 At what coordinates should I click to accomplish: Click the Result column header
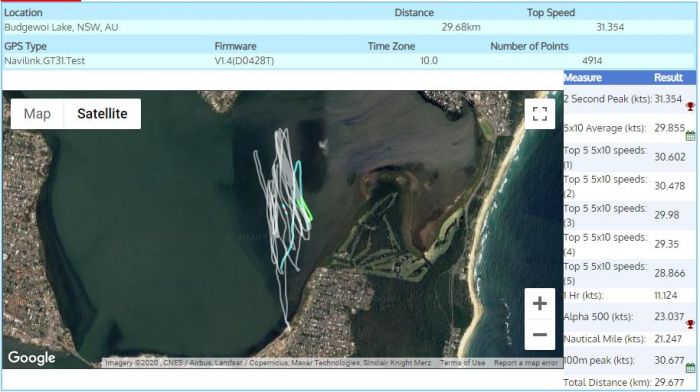(668, 78)
